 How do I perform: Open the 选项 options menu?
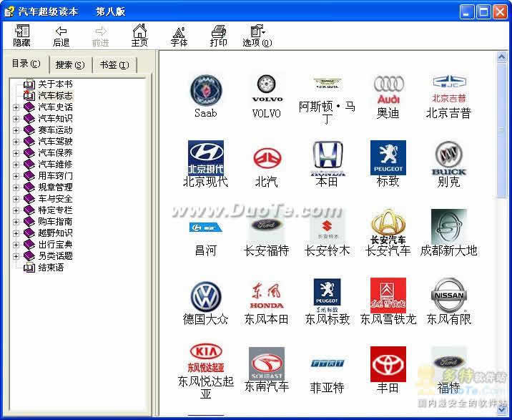tap(257, 35)
